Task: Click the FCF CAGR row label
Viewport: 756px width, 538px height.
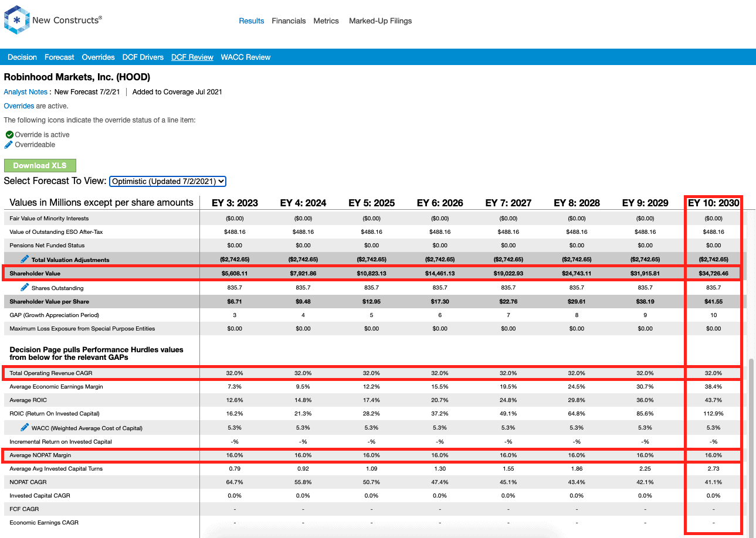Action: pos(23,509)
